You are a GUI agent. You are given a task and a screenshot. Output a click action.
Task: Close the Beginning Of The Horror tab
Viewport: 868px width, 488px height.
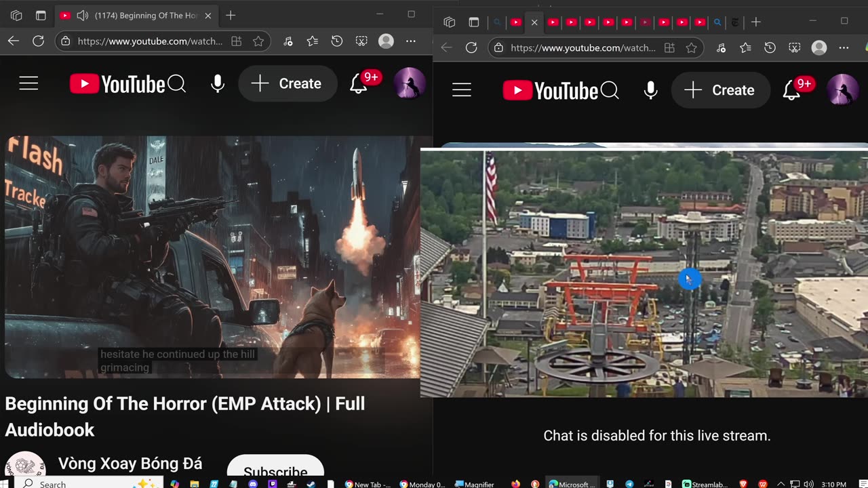point(208,16)
